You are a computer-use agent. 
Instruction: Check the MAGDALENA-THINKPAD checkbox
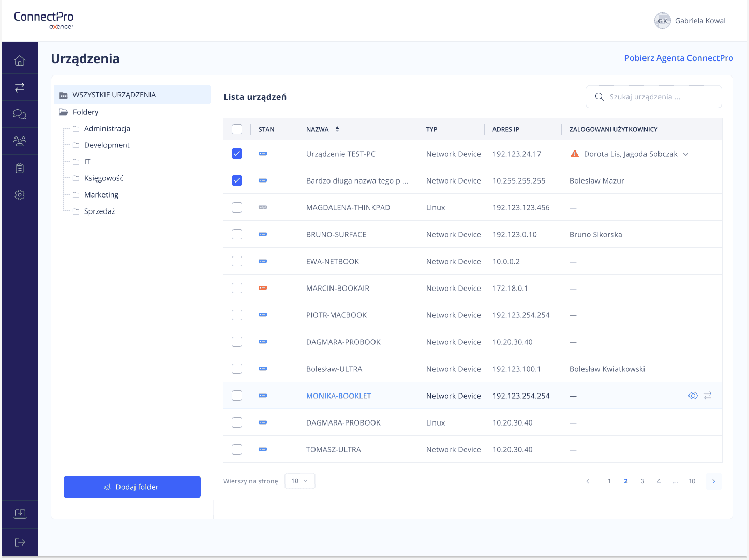click(x=237, y=207)
